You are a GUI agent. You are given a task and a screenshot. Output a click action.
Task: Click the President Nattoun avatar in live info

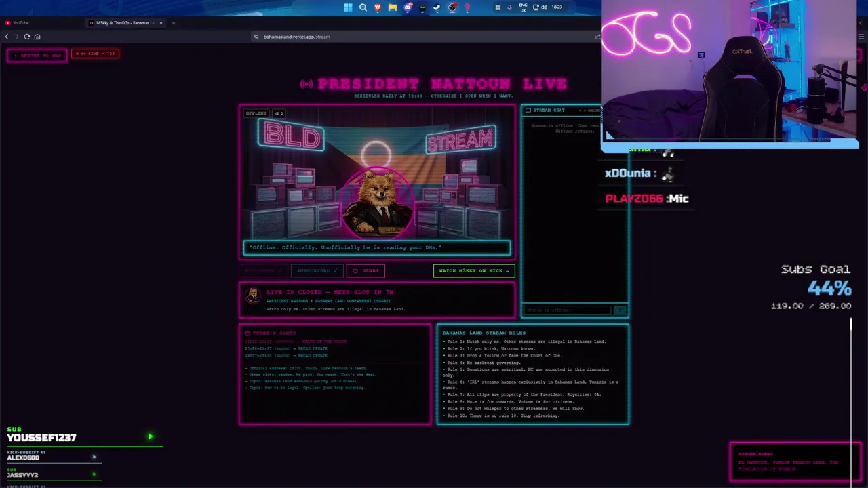point(253,296)
